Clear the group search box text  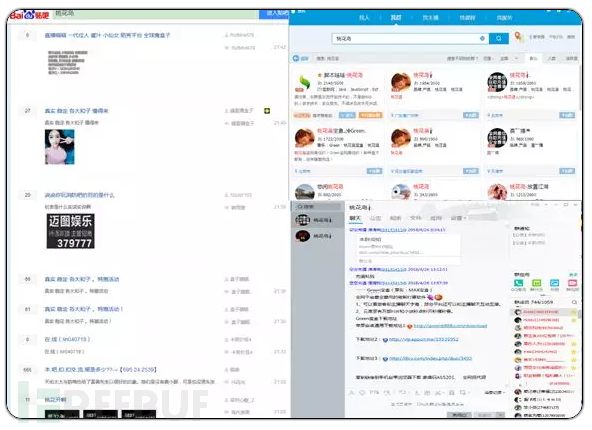482,39
